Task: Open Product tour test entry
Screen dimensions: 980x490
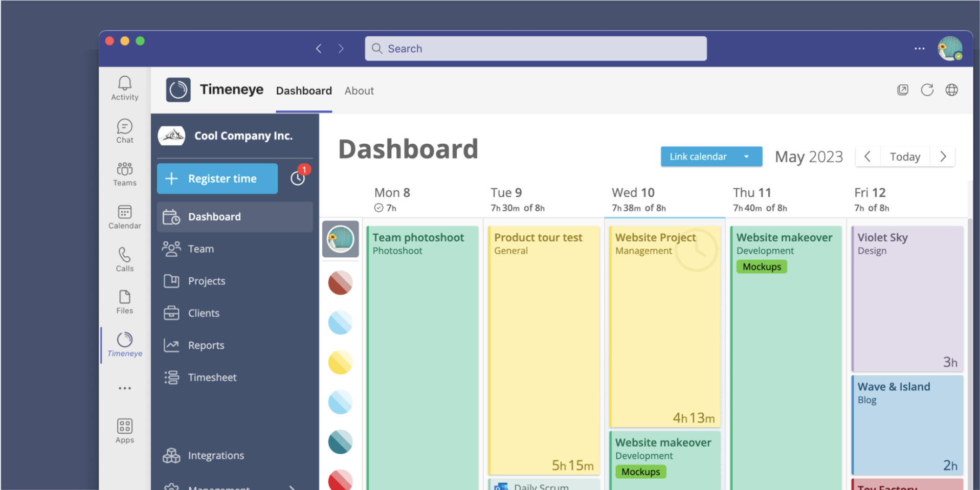Action: [x=544, y=351]
